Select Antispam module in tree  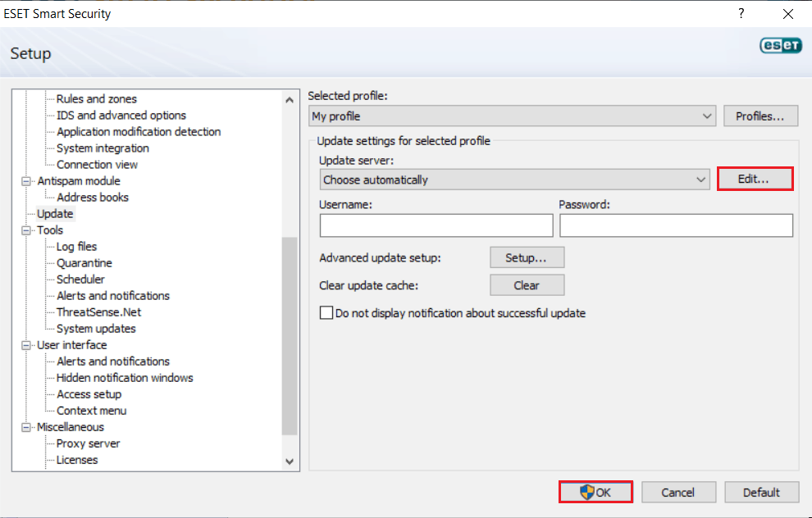[78, 181]
